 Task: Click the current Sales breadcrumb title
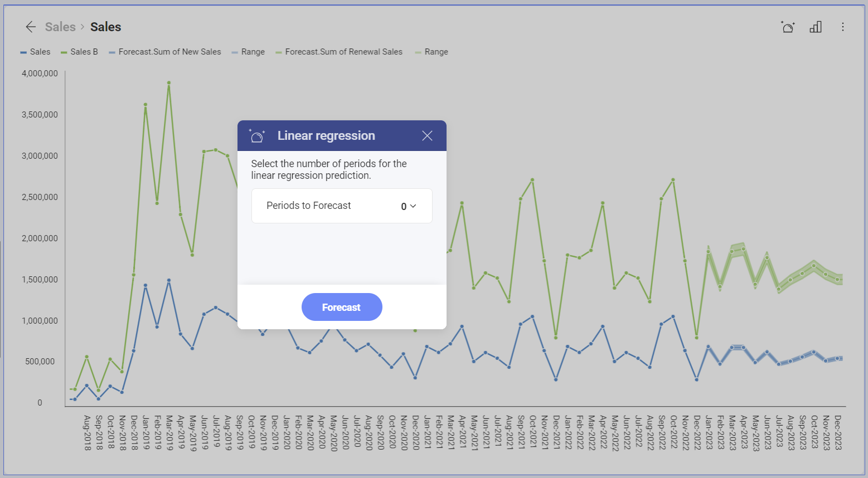coord(106,27)
